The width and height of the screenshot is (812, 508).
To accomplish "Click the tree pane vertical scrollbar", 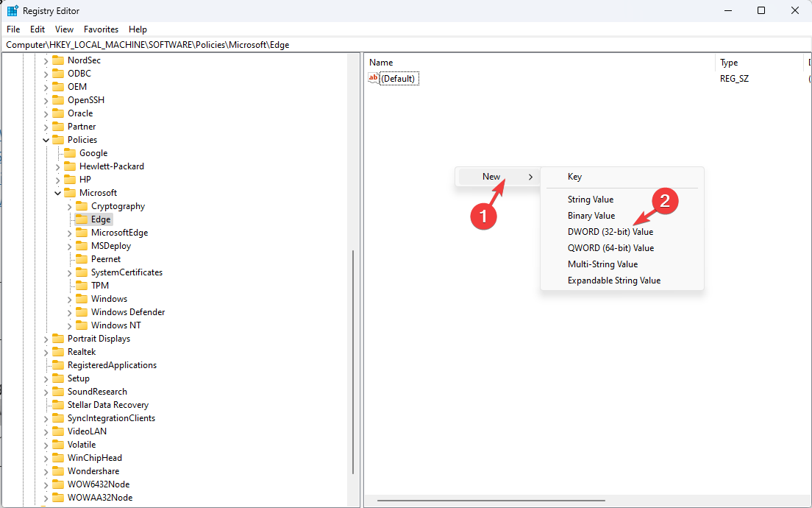I will click(353, 362).
